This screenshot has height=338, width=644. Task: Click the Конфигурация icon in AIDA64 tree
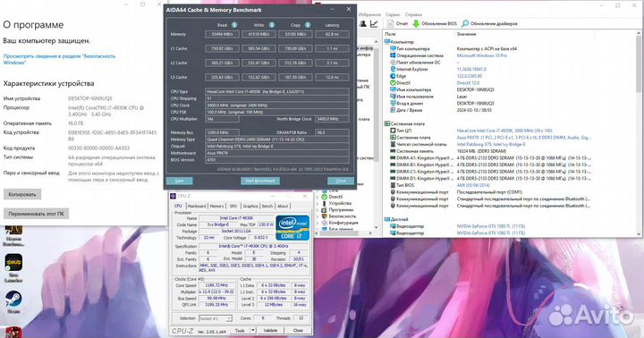(x=325, y=223)
